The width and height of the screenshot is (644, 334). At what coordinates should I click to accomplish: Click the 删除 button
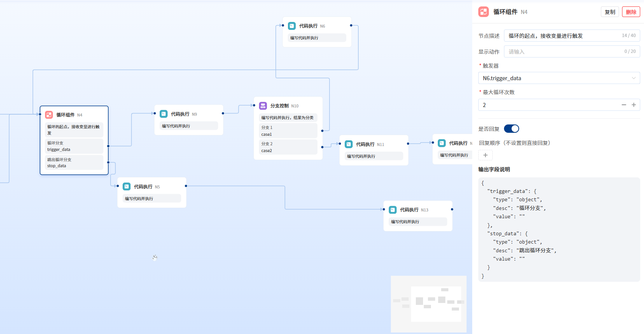point(631,12)
